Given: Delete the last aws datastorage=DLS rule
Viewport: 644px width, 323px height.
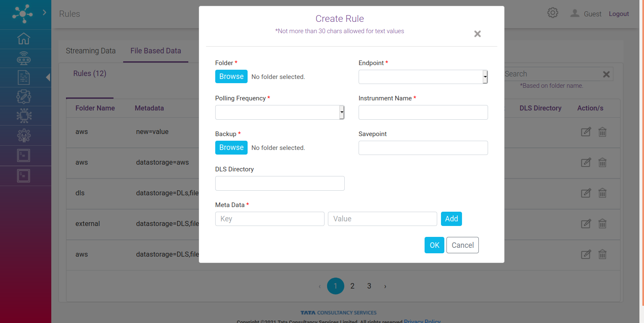Looking at the screenshot, I should (602, 255).
